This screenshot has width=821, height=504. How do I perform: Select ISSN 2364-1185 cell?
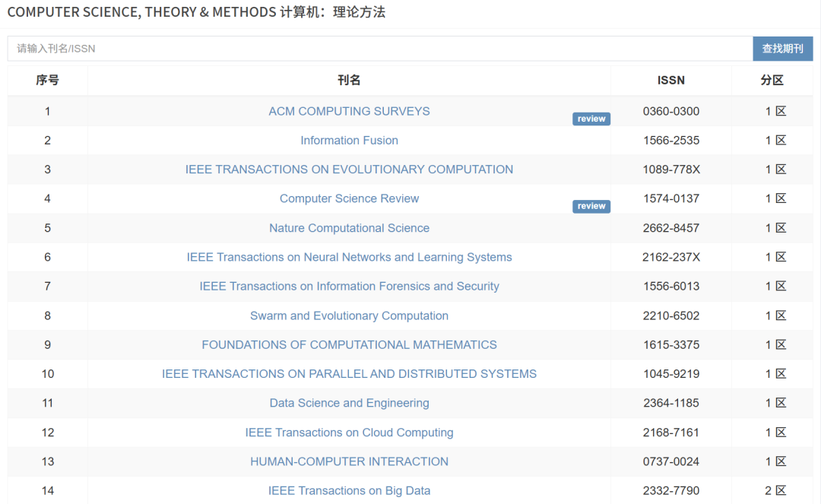point(671,403)
